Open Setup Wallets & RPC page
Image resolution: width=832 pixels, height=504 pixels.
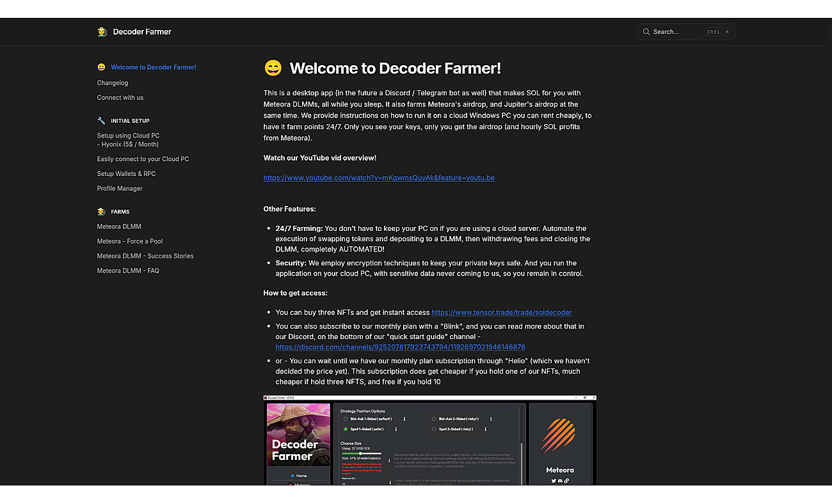[126, 174]
